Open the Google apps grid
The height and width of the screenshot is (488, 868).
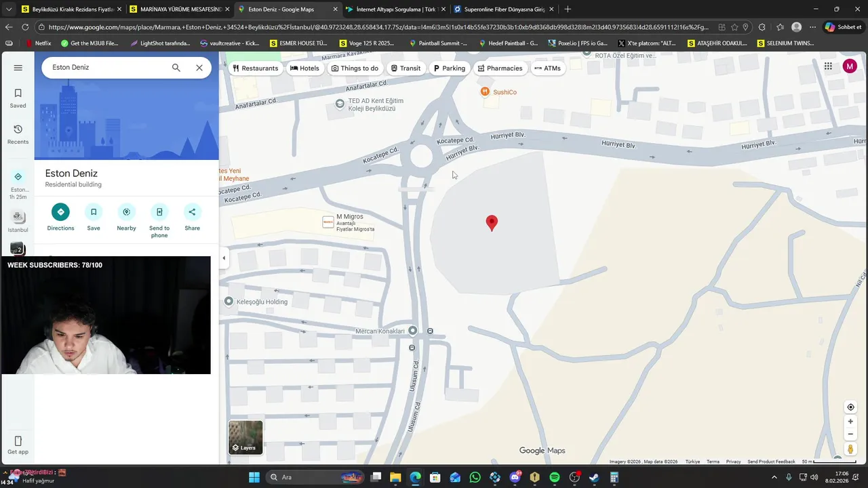pyautogui.click(x=828, y=66)
